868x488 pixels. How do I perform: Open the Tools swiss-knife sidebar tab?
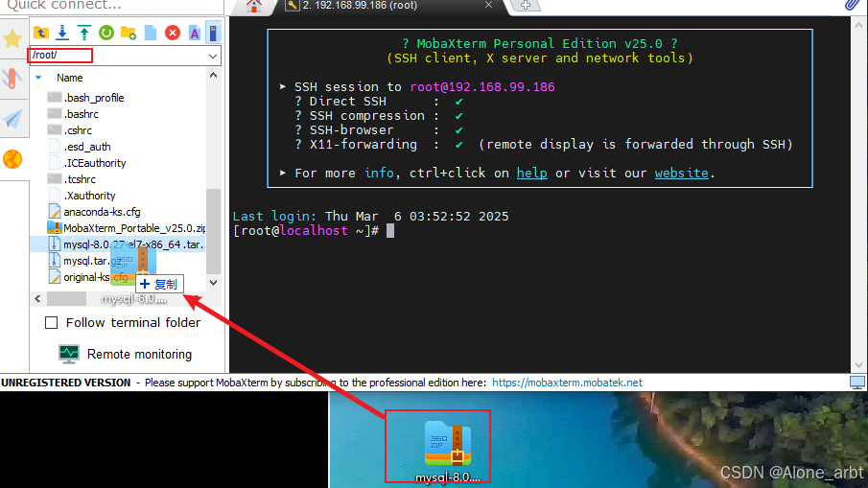(x=12, y=79)
